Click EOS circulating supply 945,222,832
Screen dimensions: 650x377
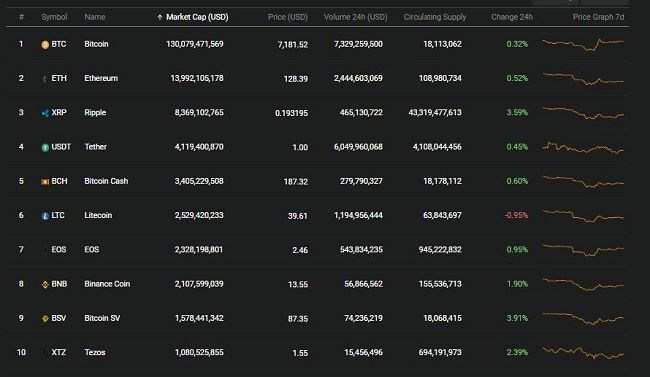pos(440,250)
